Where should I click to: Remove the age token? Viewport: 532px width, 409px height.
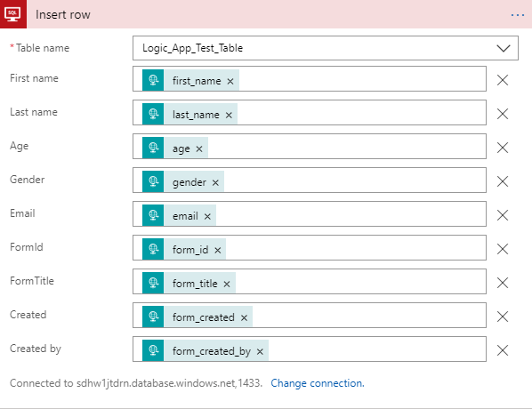(x=199, y=148)
